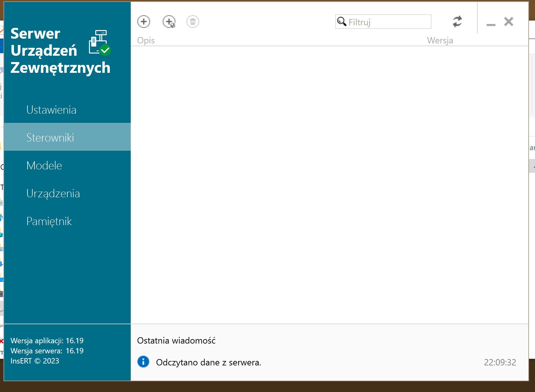This screenshot has height=392, width=535.
Task: Open the Ustawienia section
Action: click(51, 110)
